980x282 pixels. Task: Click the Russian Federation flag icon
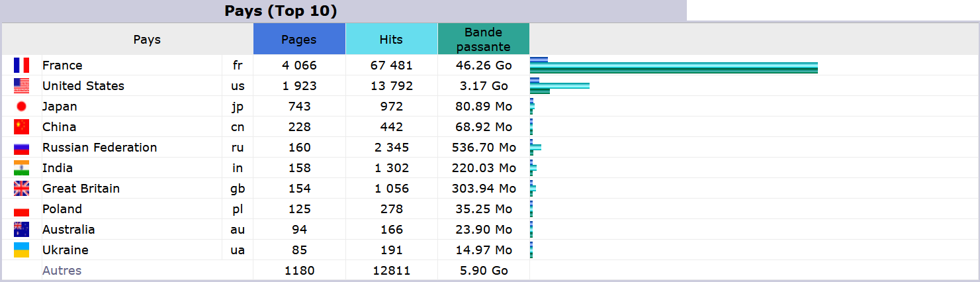[21, 148]
